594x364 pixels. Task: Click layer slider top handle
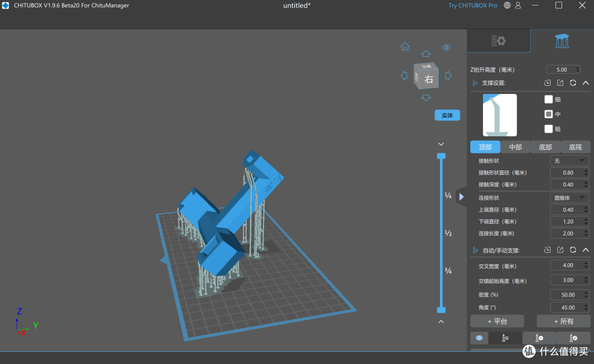coord(441,156)
